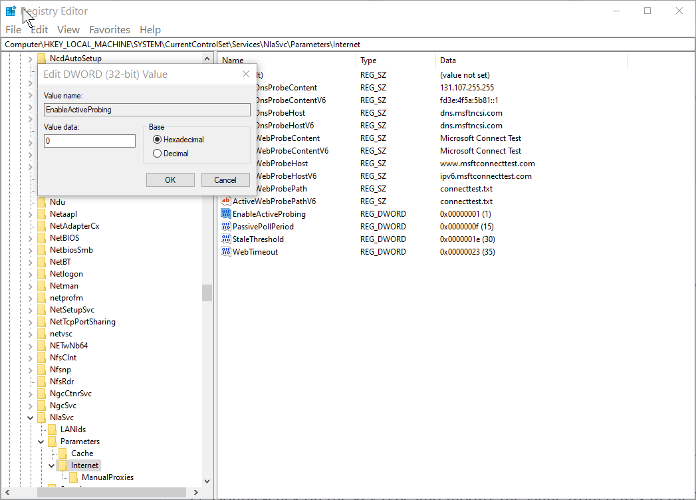Click the netprofm folder icon
This screenshot has width=696, height=500.
41,298
